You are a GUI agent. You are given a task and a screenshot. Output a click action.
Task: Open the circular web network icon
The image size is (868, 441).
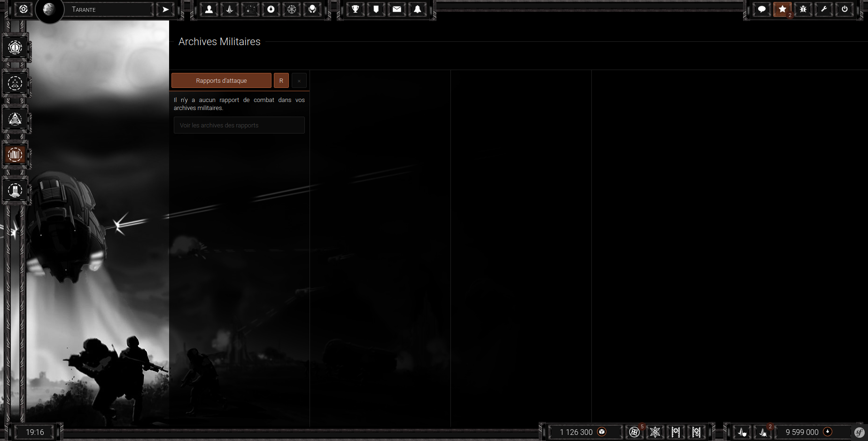pyautogui.click(x=292, y=9)
